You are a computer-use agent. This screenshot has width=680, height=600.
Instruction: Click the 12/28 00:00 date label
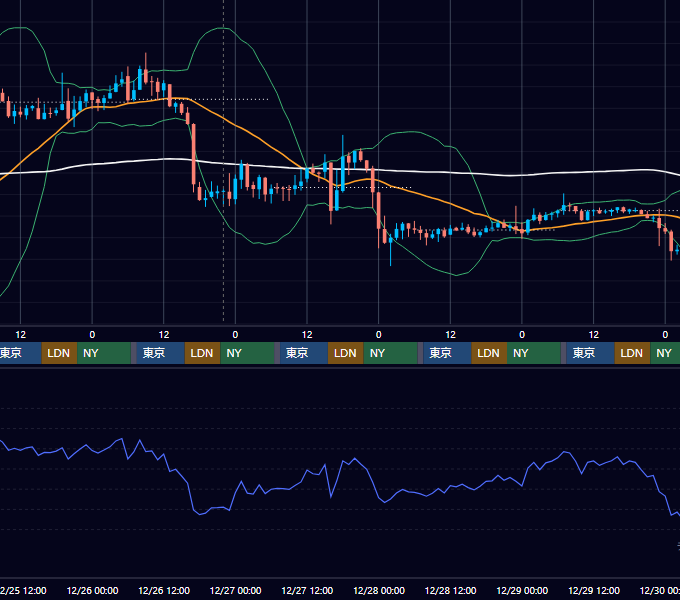click(x=379, y=590)
